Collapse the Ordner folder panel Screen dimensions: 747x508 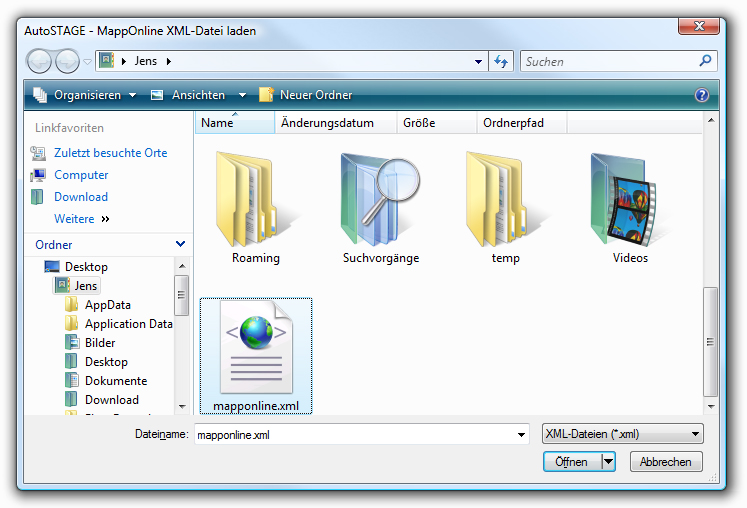click(x=180, y=244)
